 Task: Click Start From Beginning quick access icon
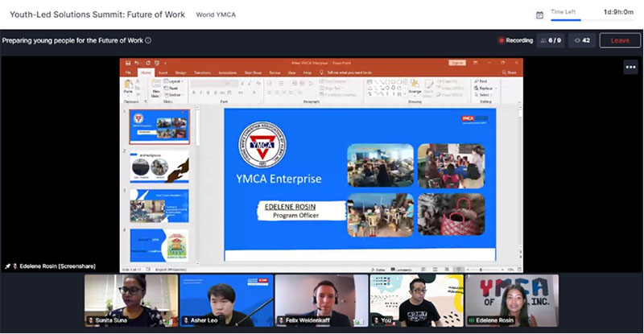point(156,63)
